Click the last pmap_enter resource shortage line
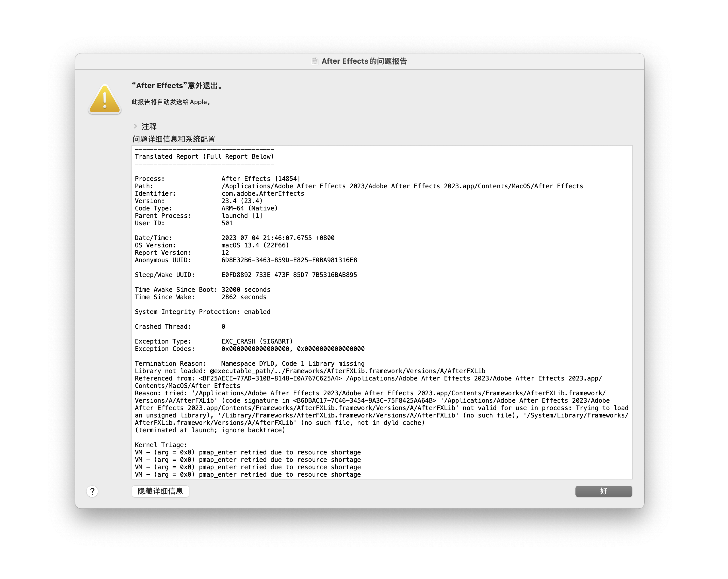This screenshot has height=579, width=728. point(248,475)
